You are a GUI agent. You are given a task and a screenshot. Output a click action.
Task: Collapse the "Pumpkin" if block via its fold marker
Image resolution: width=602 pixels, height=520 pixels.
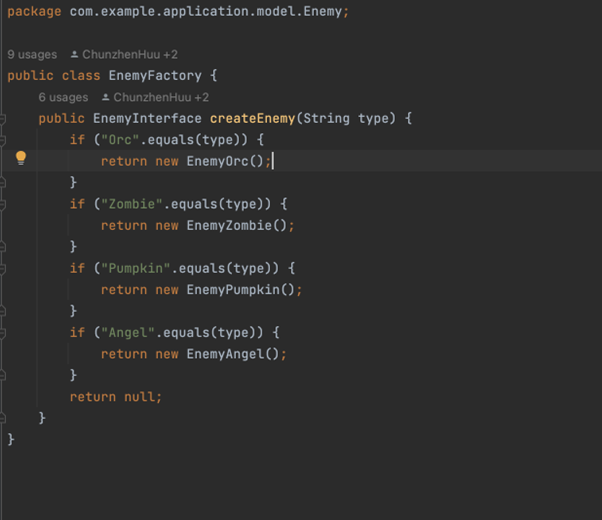[x=2, y=269]
